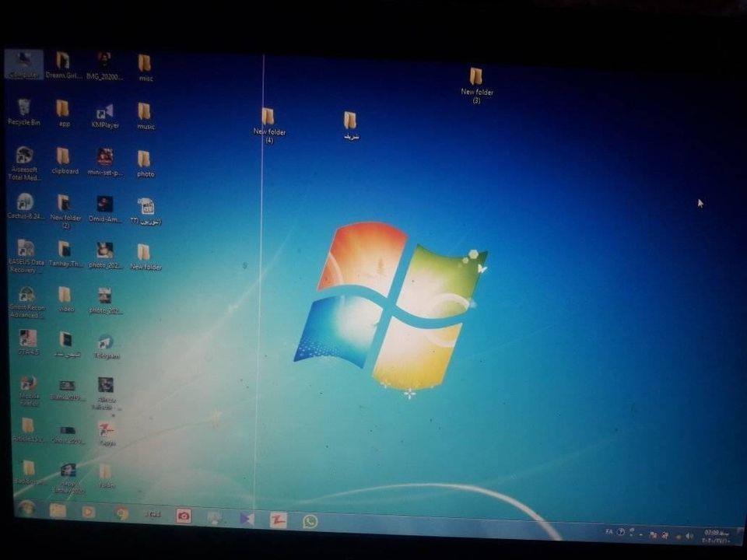The height and width of the screenshot is (560, 747).
Task: Open the Recycle Bin desktop icon
Action: point(24,112)
